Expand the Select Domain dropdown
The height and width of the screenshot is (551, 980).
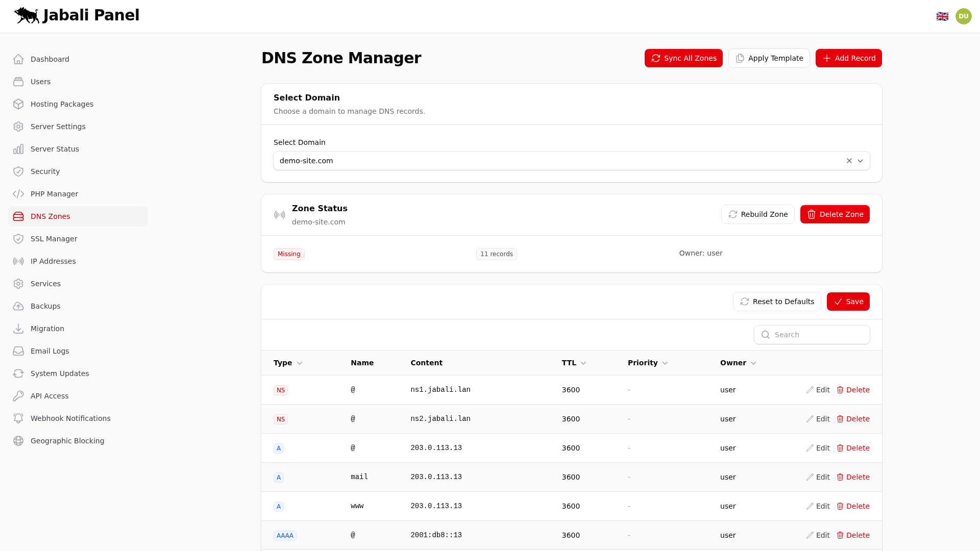[861, 161]
